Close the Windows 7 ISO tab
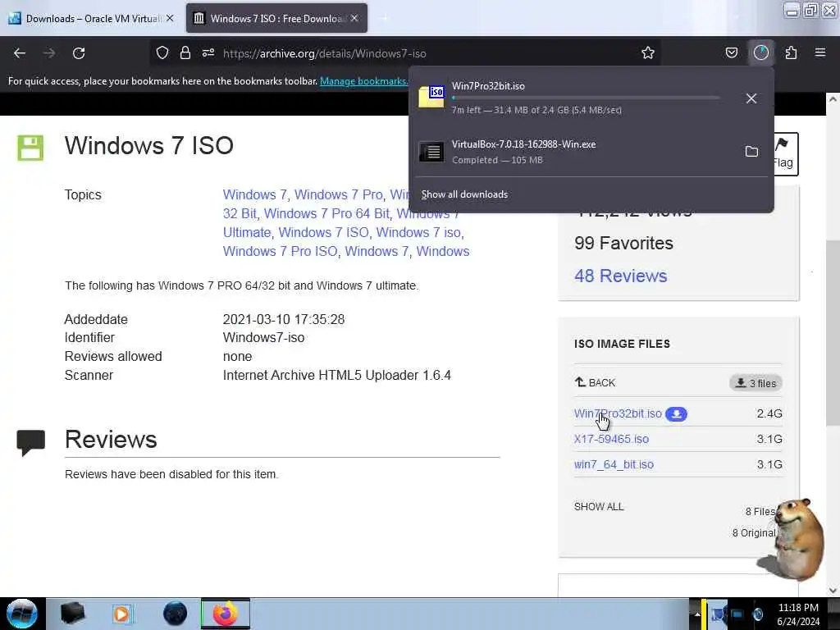The width and height of the screenshot is (840, 630). (354, 18)
